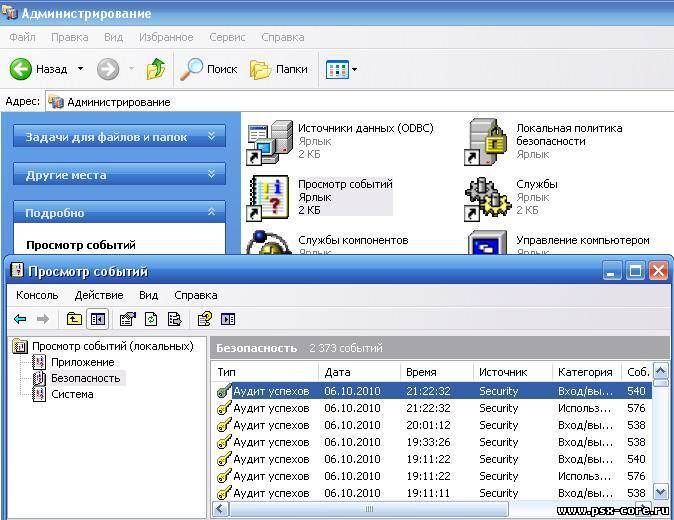
Task: Expand Другие места panel
Action: point(119,174)
